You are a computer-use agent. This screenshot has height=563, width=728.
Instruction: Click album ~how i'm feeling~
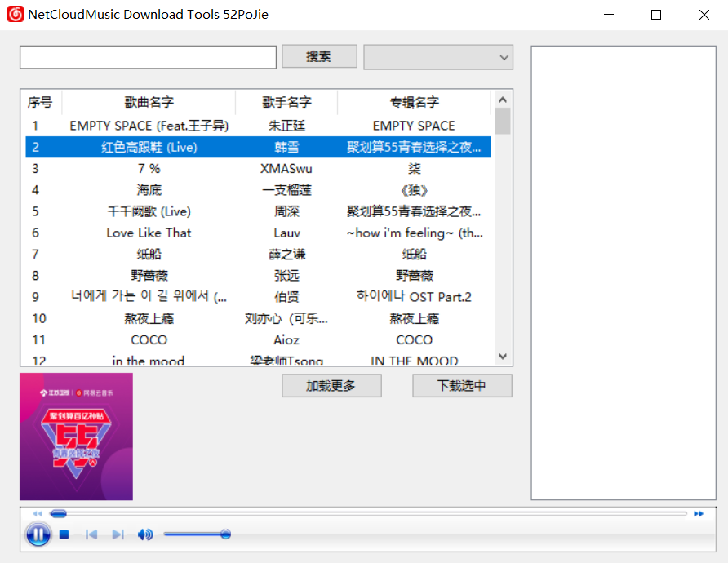point(414,233)
